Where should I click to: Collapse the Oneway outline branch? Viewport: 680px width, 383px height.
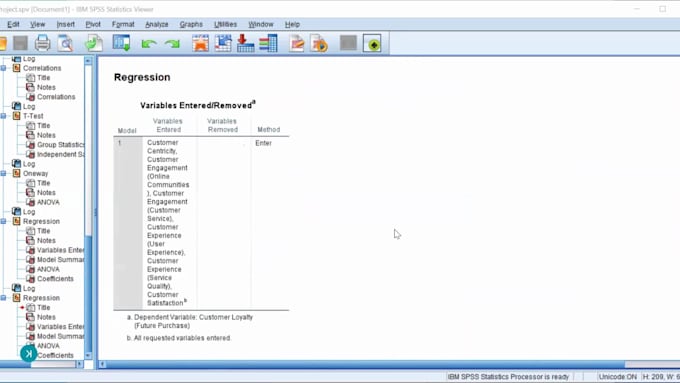(3, 173)
